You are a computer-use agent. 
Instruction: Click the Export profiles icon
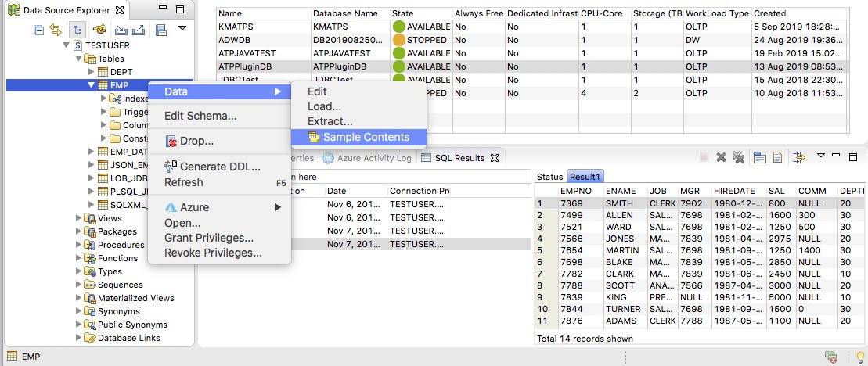[139, 30]
